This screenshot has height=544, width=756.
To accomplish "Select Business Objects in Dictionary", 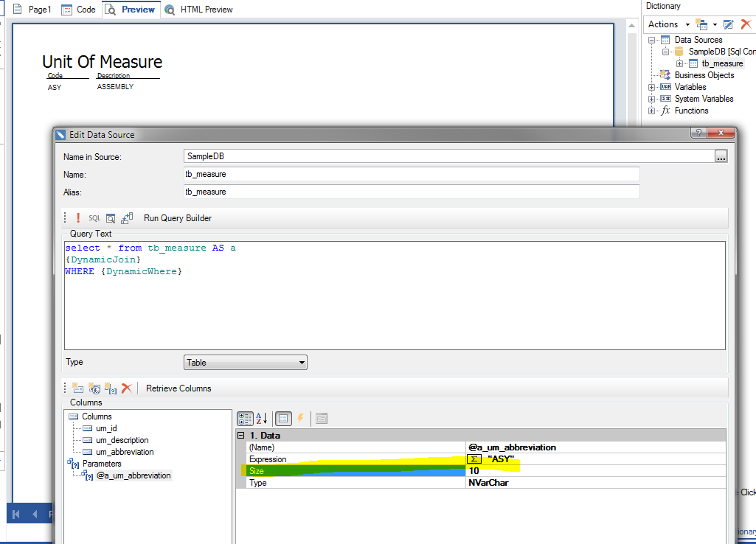I will pos(704,75).
